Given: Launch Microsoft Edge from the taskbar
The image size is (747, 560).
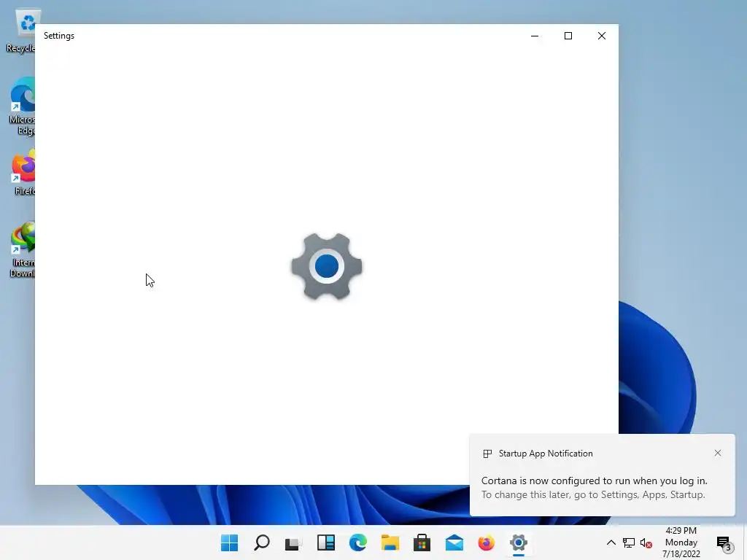Looking at the screenshot, I should (357, 542).
